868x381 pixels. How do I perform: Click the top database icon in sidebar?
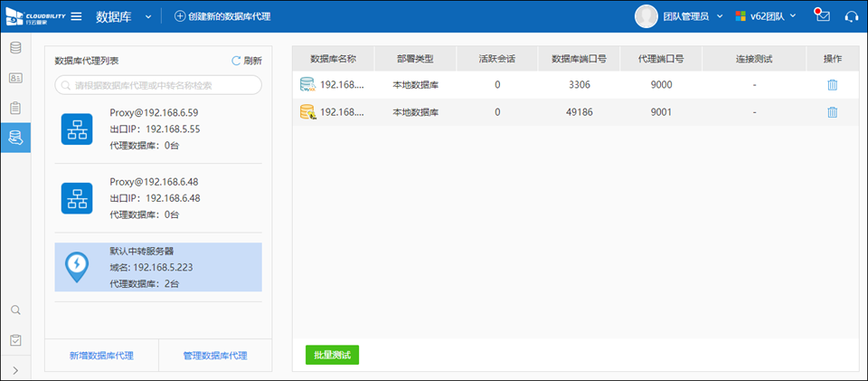point(15,48)
